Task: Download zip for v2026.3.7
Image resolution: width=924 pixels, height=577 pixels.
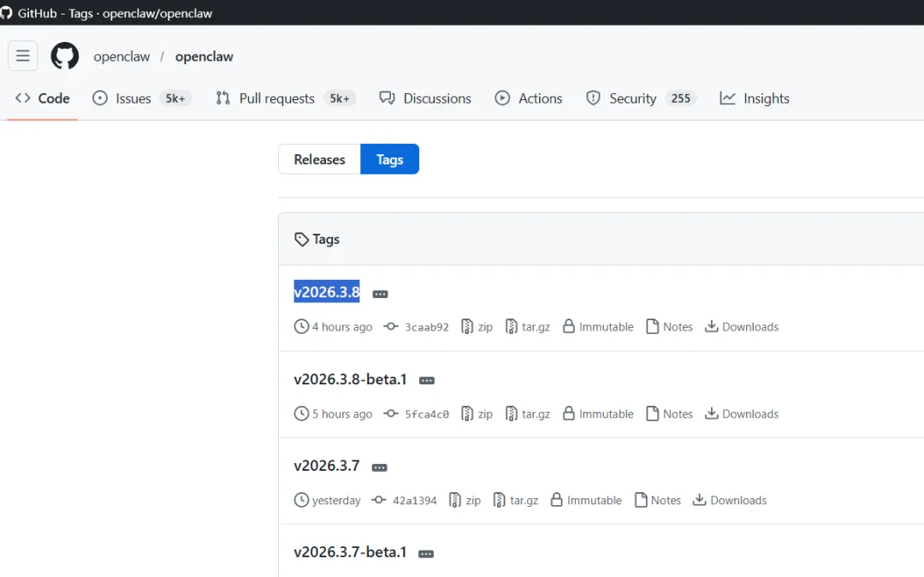Action: pos(465,501)
